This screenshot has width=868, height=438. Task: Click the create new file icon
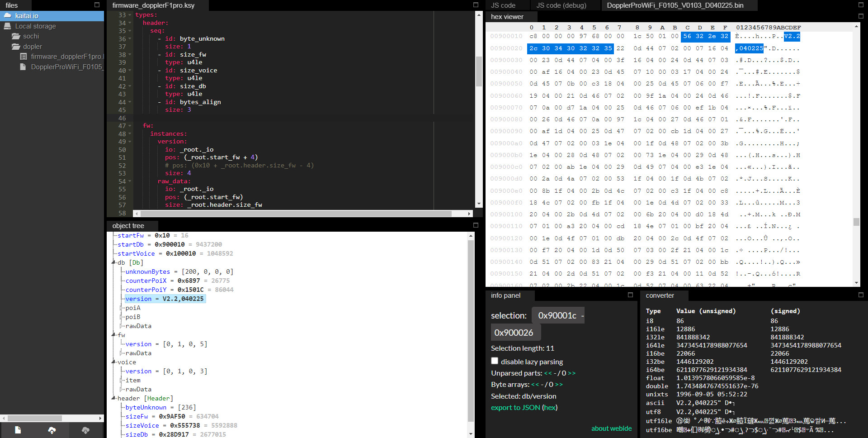pos(18,430)
